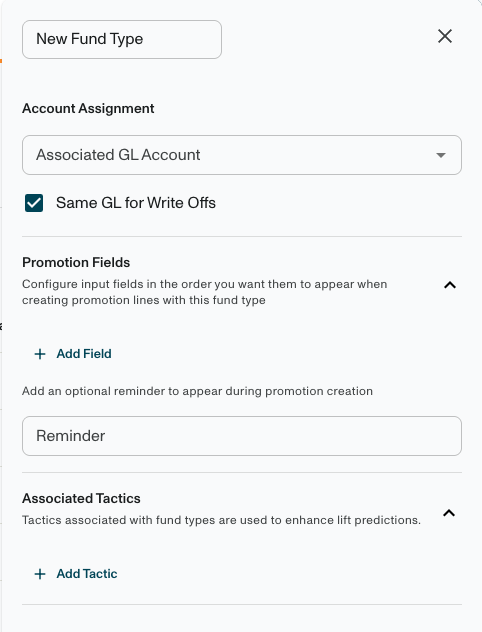The image size is (482, 632).
Task: Click the Account Assignment heading
Action: point(88,108)
